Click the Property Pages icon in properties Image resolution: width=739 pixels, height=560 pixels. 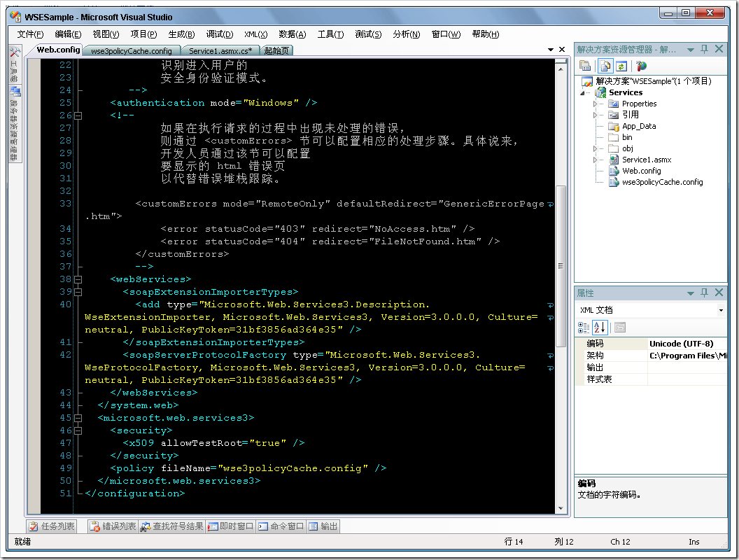coord(620,327)
